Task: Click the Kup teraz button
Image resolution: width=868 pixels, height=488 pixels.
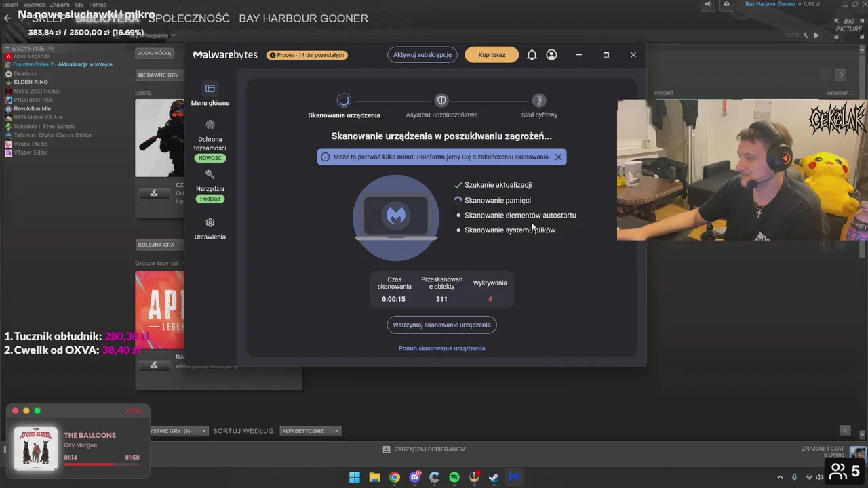Action: 492,55
